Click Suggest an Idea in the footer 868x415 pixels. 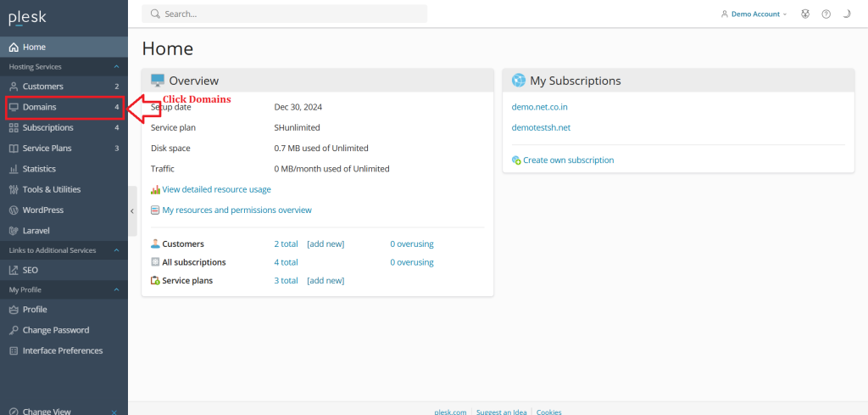pos(502,412)
